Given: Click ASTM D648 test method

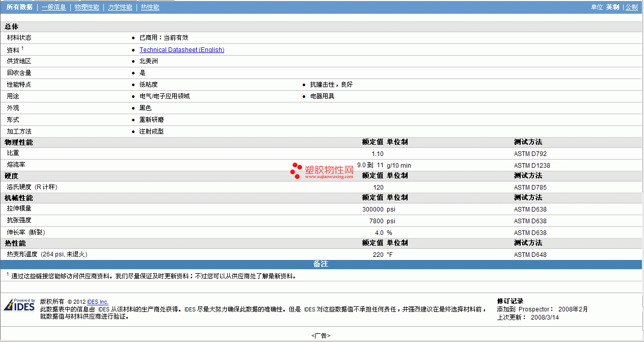Looking at the screenshot, I should (530, 255).
